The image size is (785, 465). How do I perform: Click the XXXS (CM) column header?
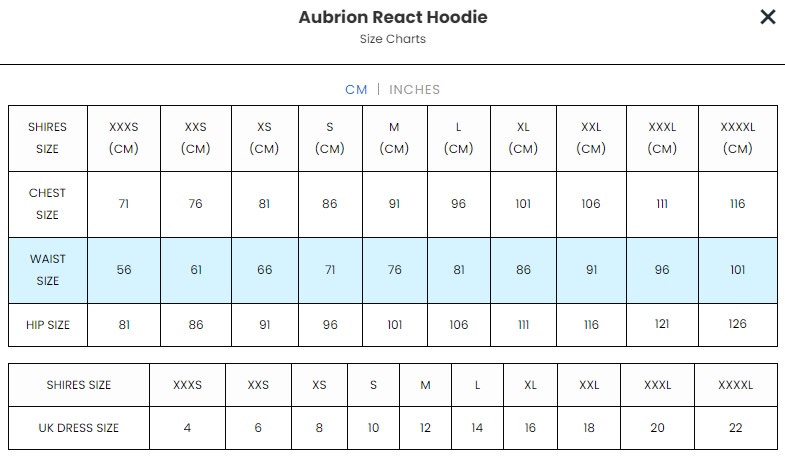tap(124, 138)
